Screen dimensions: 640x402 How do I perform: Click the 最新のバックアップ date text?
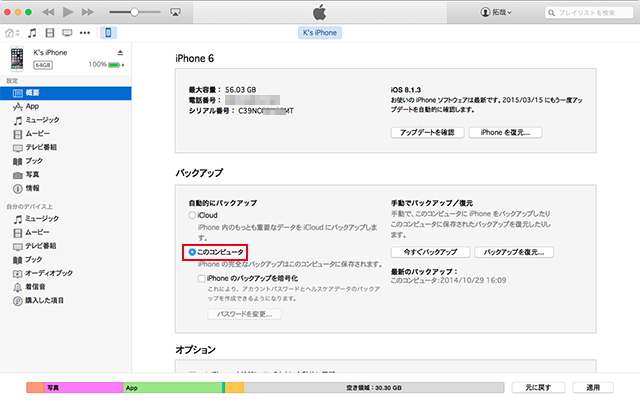click(449, 280)
